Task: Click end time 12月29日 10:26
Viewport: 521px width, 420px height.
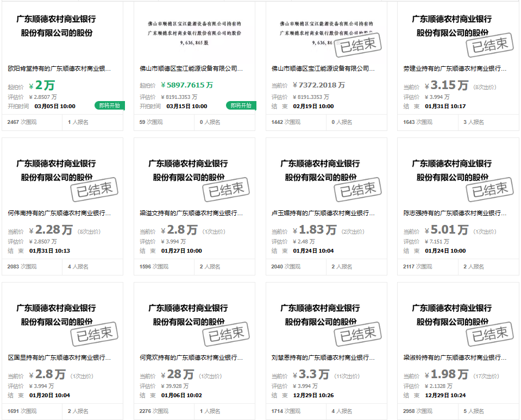Action: pyautogui.click(x=313, y=396)
